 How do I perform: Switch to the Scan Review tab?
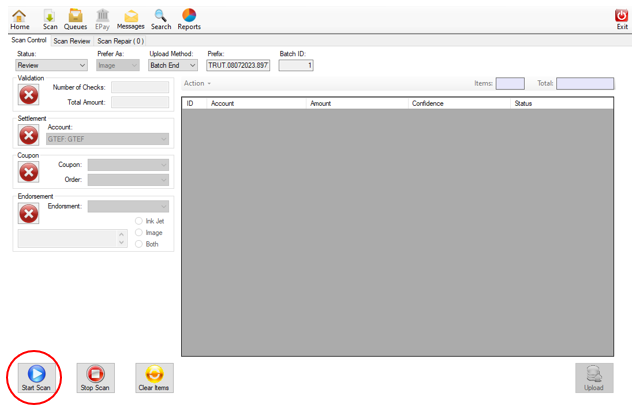click(x=72, y=41)
